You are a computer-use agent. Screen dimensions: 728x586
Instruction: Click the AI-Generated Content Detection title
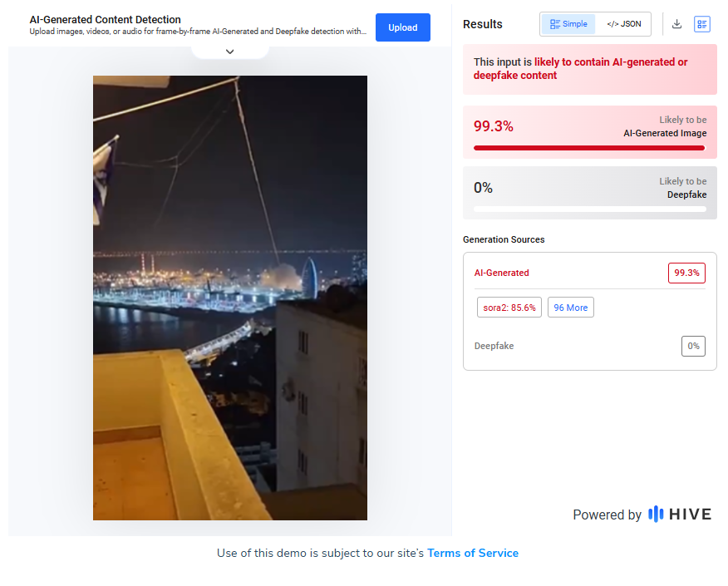[x=106, y=19]
